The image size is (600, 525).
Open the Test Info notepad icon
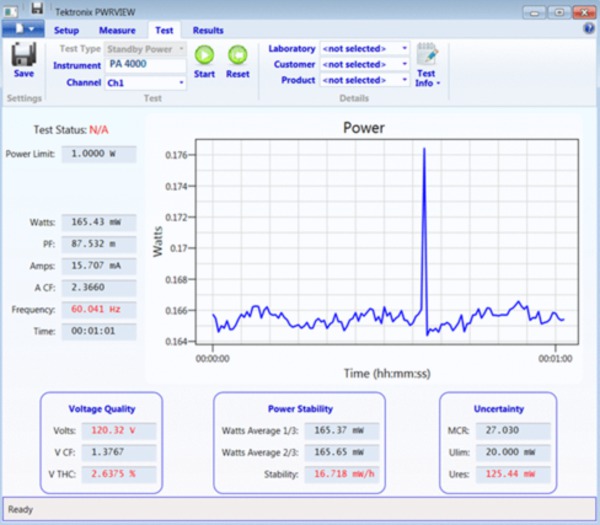pyautogui.click(x=427, y=54)
